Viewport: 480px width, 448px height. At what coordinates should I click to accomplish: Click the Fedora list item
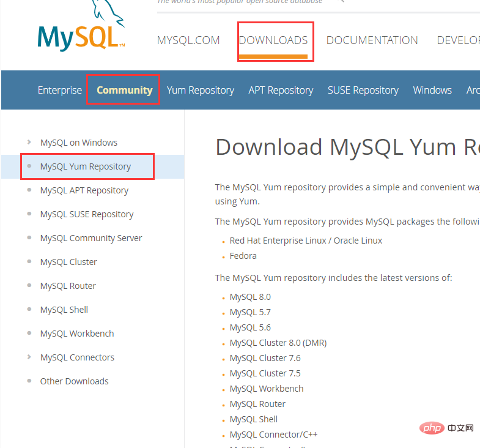[243, 256]
